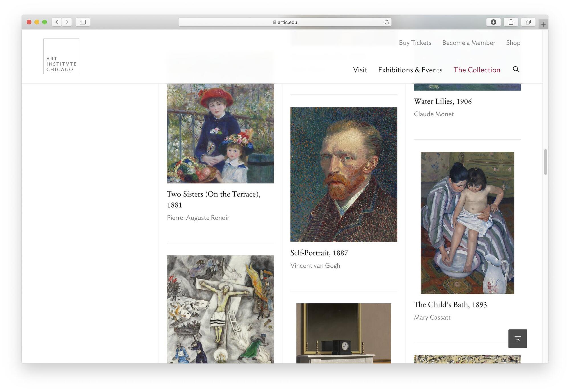Toggle the Safari sidebar button
Viewport: 570px width, 392px height.
pos(83,22)
